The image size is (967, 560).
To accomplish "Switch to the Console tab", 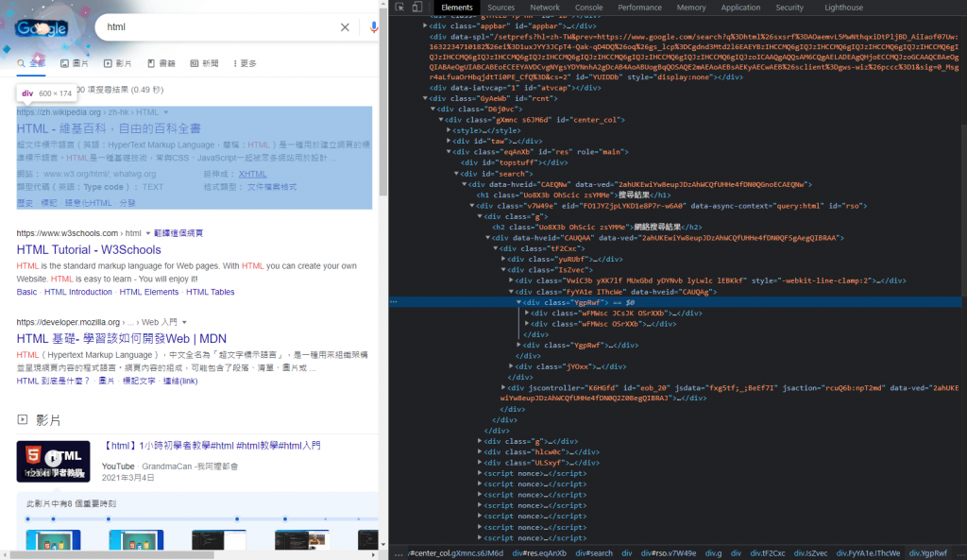I will (589, 8).
